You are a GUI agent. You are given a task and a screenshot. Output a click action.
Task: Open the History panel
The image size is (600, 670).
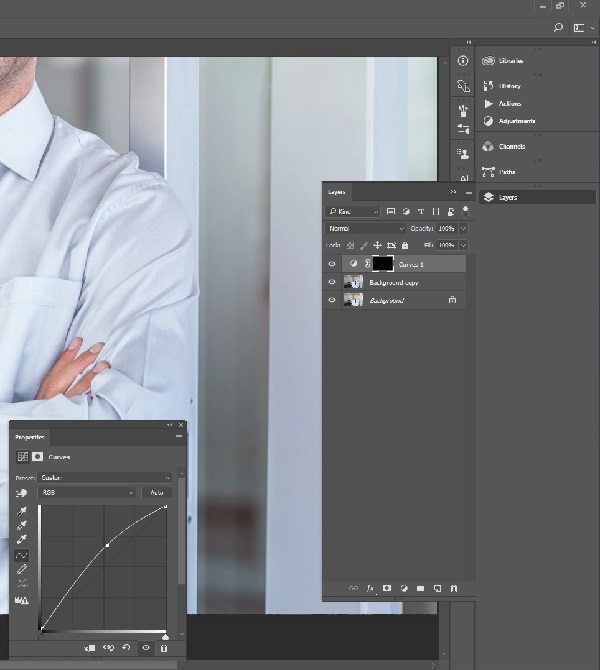pos(510,86)
